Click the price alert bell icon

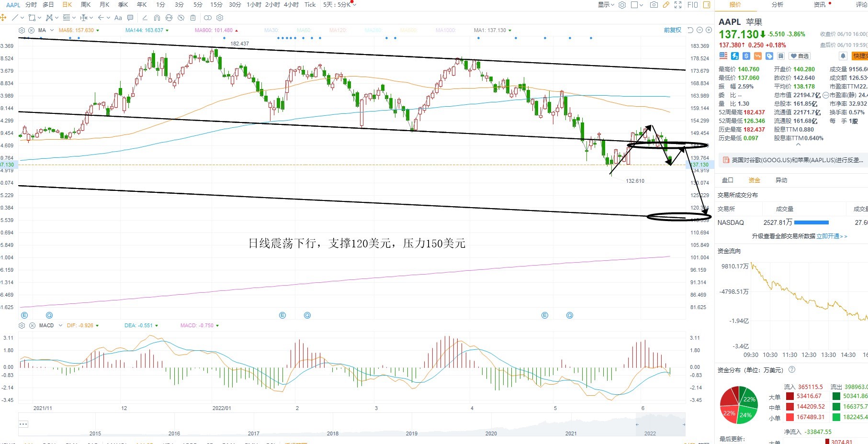(x=843, y=56)
